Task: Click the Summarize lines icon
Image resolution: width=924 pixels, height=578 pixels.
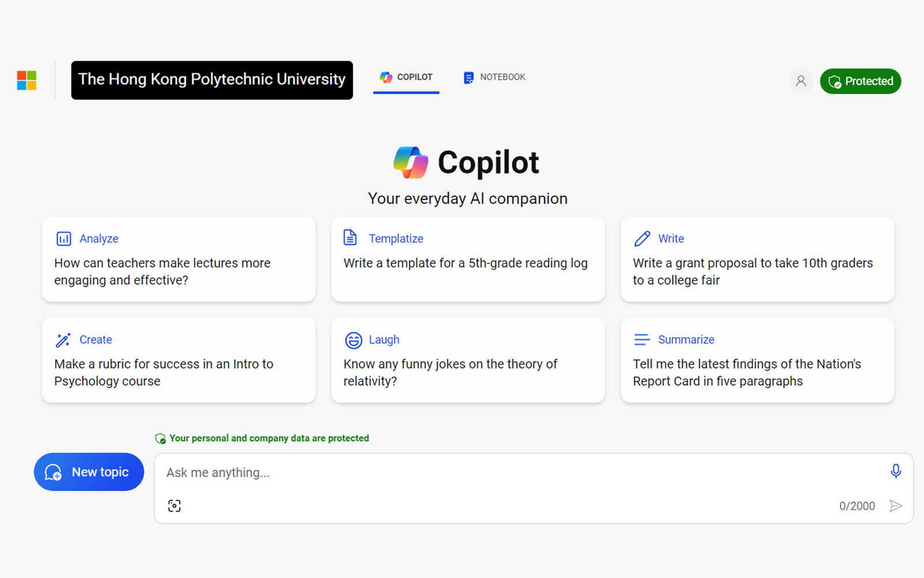Action: coord(642,339)
